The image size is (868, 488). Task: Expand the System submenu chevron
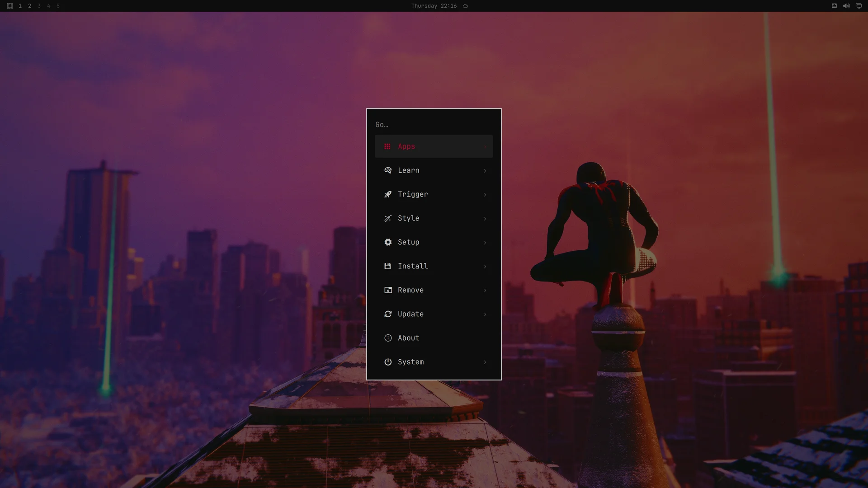(x=485, y=362)
